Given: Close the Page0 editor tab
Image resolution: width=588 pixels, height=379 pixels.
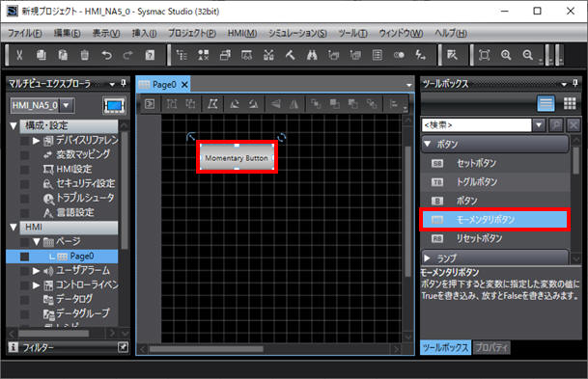Looking at the screenshot, I should 184,85.
